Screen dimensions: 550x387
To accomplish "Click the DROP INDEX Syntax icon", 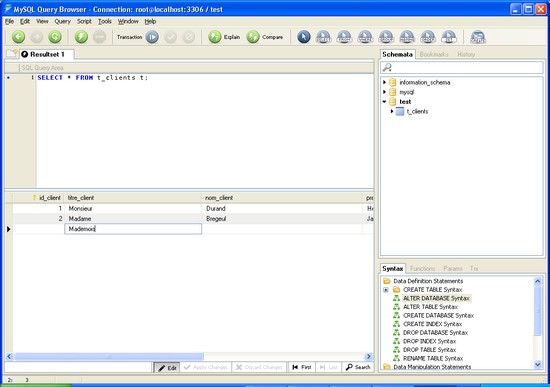I will [x=396, y=341].
